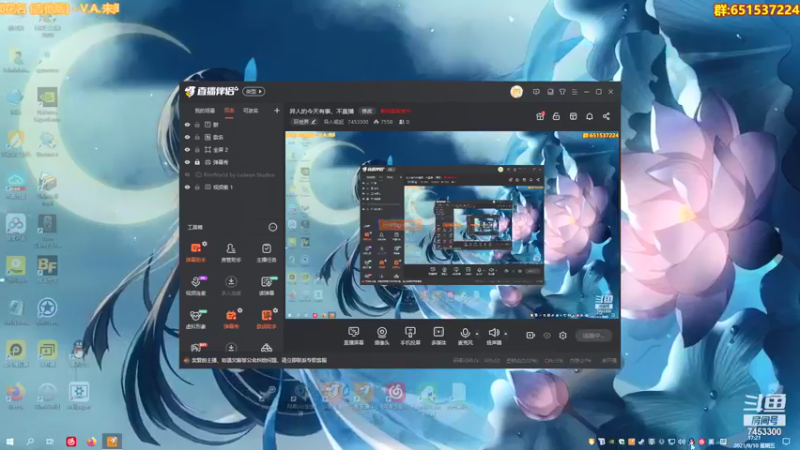This screenshot has width=800, height=450.
Task: Add a screen capture source from the bottom bar
Action: point(353,336)
